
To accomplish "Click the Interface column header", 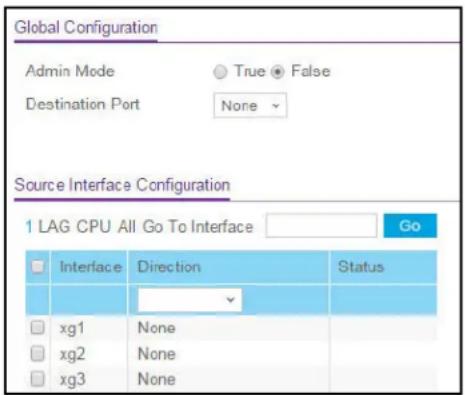I will click(x=91, y=267).
